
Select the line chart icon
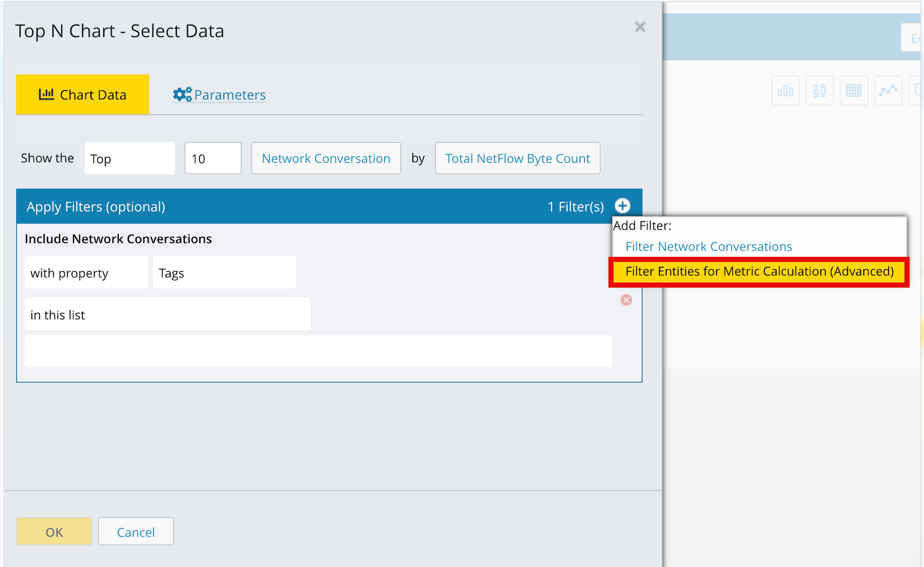point(888,91)
